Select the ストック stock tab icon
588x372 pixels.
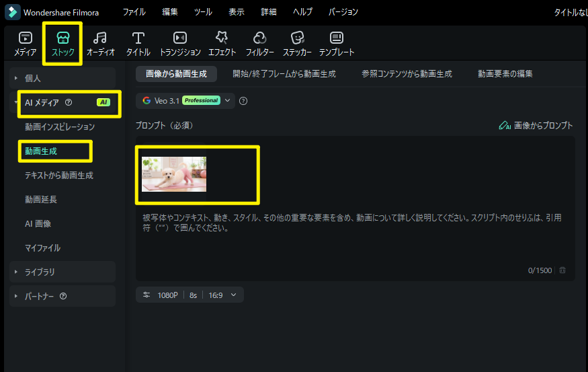(x=62, y=38)
